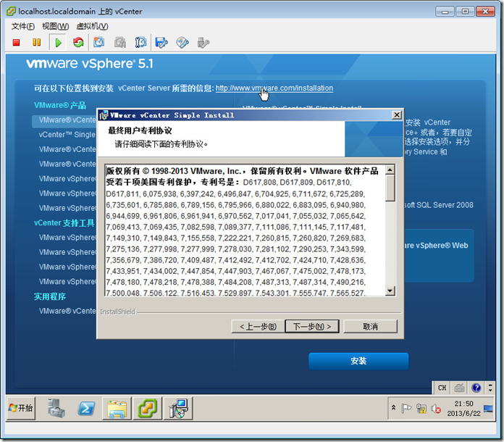Click the vCenter 支持工具 section heading
504x442 pixels.
[64, 223]
